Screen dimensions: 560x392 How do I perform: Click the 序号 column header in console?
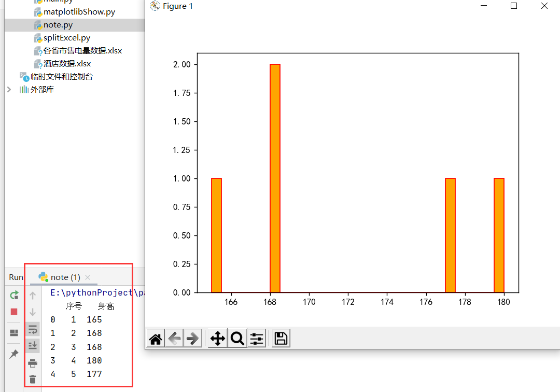pyautogui.click(x=74, y=306)
